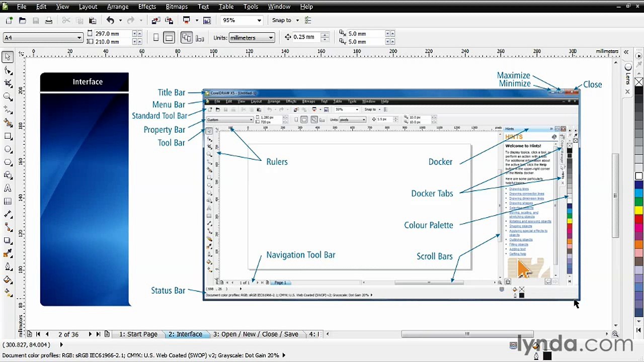Select the Pick tool in the toolbox
This screenshot has height=362, width=644.
pyautogui.click(x=8, y=57)
